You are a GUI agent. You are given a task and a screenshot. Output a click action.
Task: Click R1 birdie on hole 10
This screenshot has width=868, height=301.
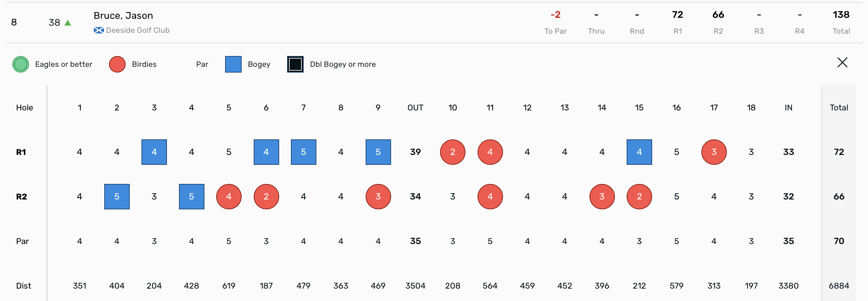click(x=452, y=152)
